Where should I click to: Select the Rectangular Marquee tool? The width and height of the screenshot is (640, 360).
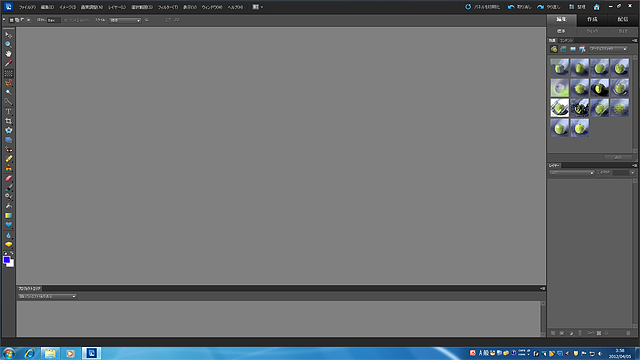(x=8, y=73)
